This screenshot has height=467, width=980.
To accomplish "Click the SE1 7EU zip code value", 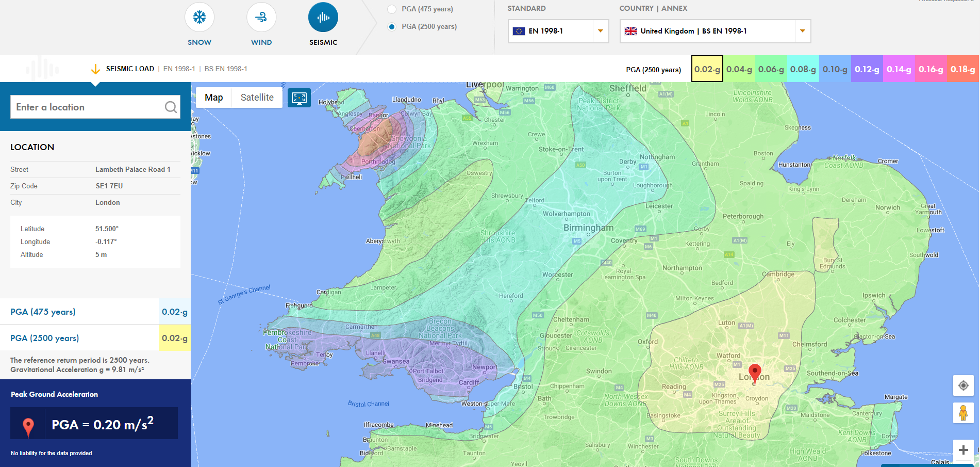I will 109,186.
